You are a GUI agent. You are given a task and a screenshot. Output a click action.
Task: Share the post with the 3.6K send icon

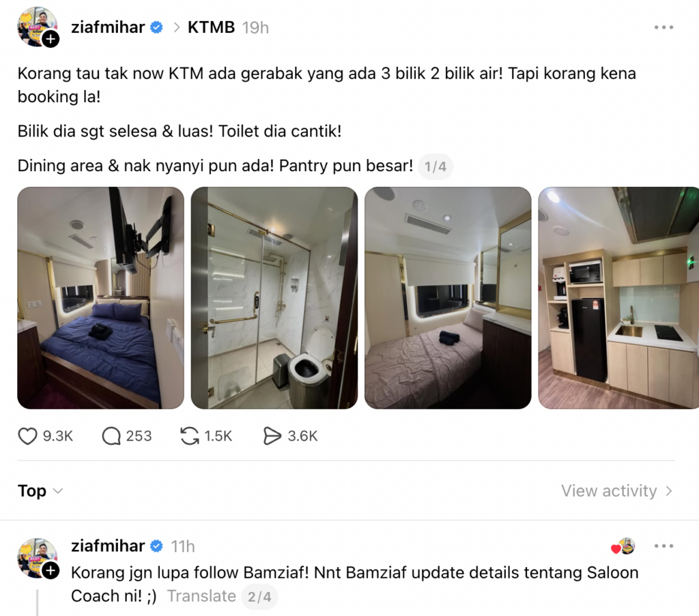point(272,436)
